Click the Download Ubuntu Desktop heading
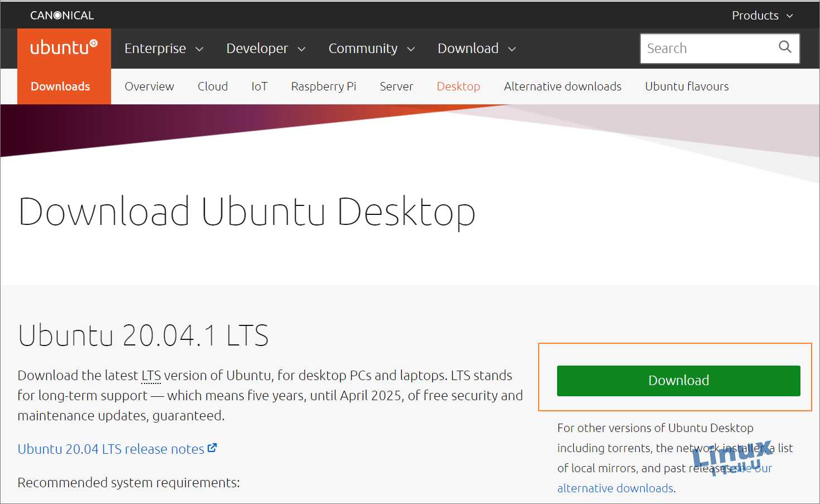This screenshot has width=820, height=504. (247, 212)
